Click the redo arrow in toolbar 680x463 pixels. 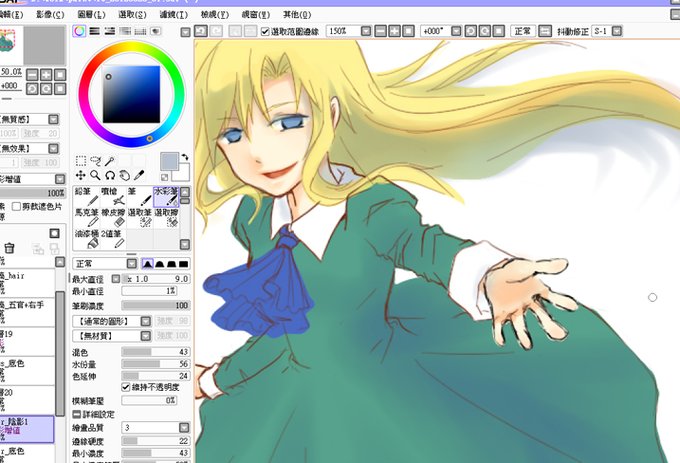pos(216,31)
